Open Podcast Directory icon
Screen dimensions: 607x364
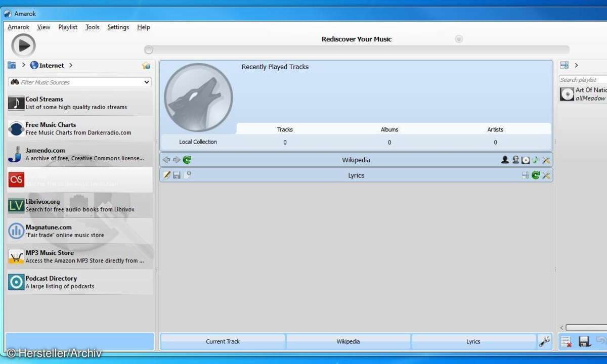click(x=16, y=282)
